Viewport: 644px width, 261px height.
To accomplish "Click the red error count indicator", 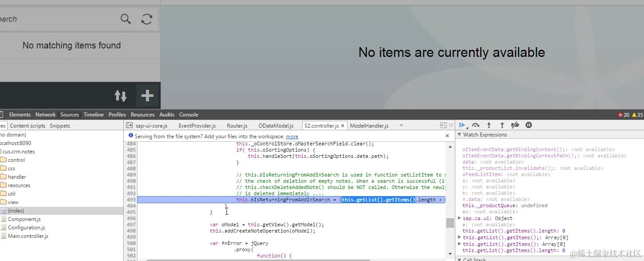I will [x=624, y=115].
